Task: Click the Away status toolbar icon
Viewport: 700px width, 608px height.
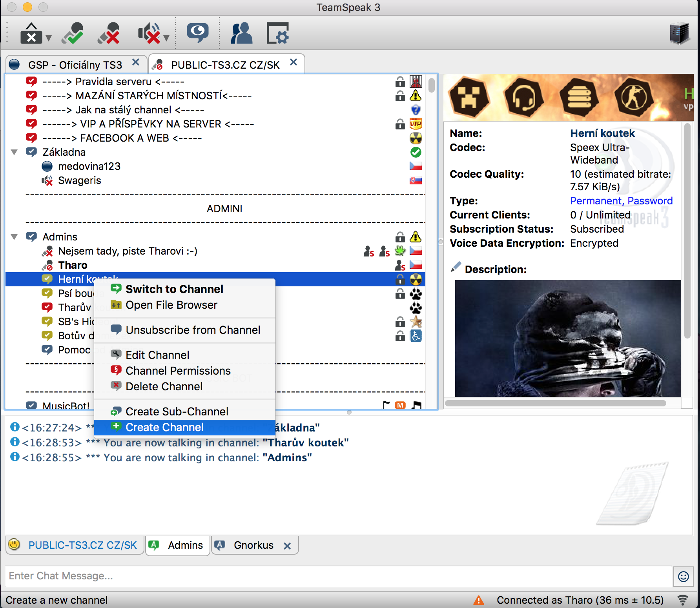Action: 31,33
